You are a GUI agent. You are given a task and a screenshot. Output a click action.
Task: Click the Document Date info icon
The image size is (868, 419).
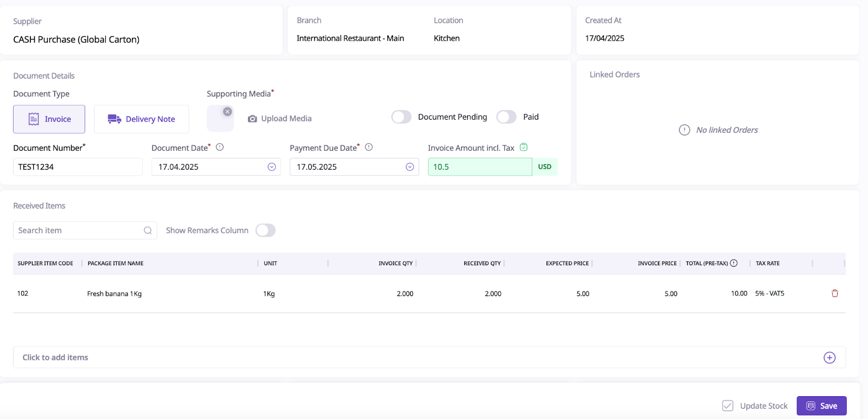coord(220,147)
